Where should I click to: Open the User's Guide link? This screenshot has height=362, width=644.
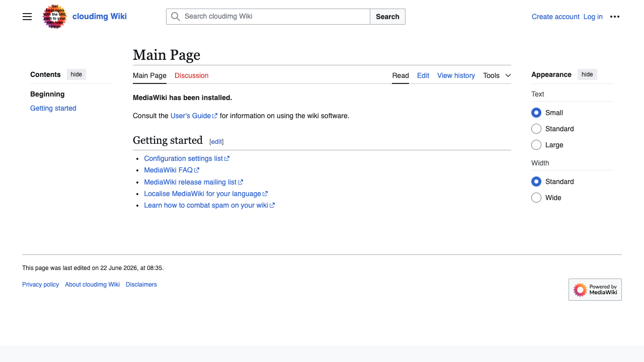(194, 116)
